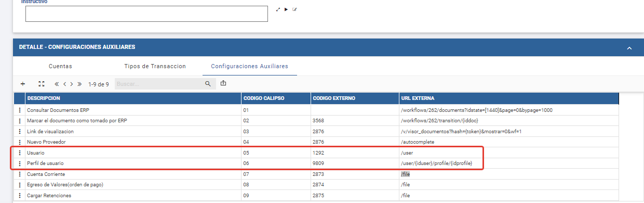Click the URL cell '/user'
The image size is (644, 203).
point(509,153)
